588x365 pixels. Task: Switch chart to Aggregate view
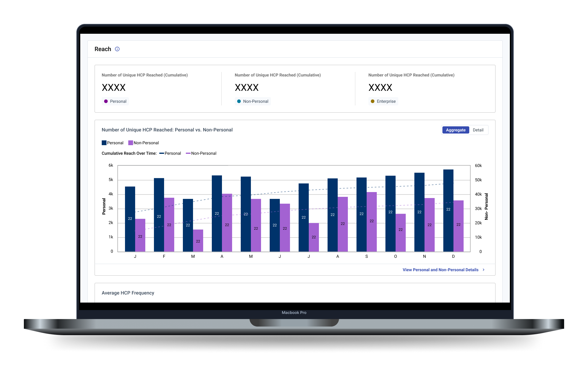click(456, 130)
